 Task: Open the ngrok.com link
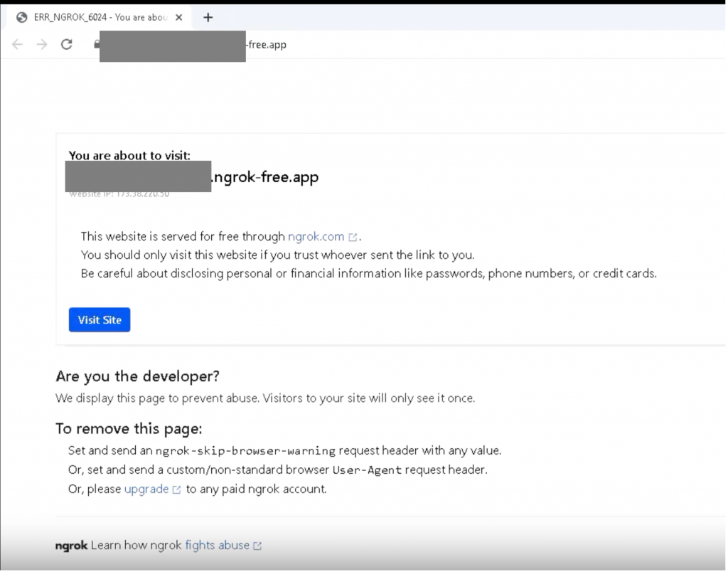tap(316, 236)
